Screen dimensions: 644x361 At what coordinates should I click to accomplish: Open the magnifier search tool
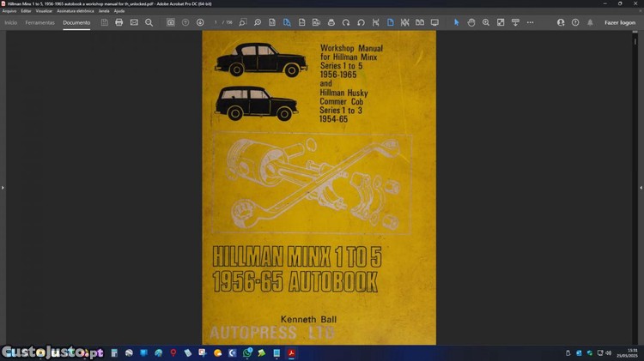[x=149, y=22]
